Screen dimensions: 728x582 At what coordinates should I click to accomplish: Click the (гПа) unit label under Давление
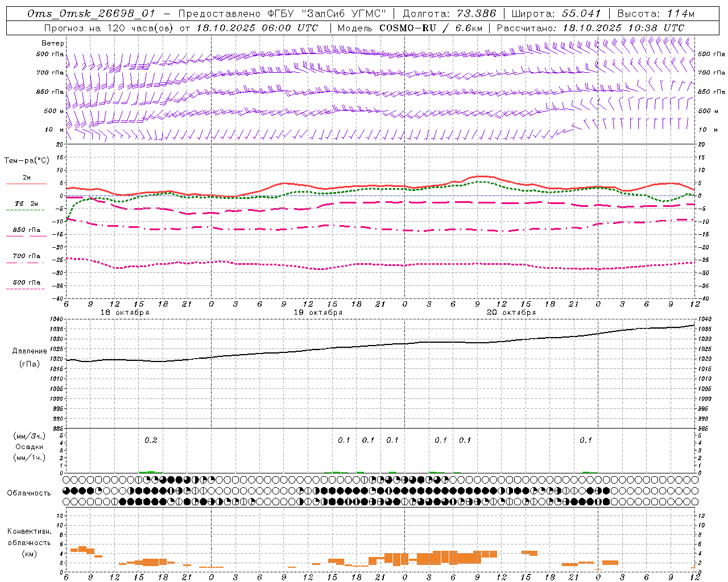click(30, 364)
